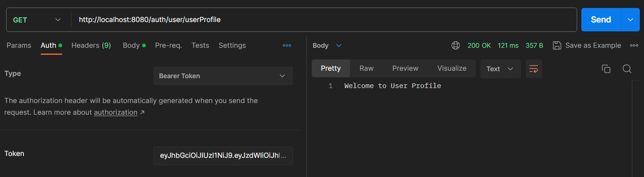Screen dimensions: 644x177
Task: Toggle the wrap lines icon
Action: 534,69
